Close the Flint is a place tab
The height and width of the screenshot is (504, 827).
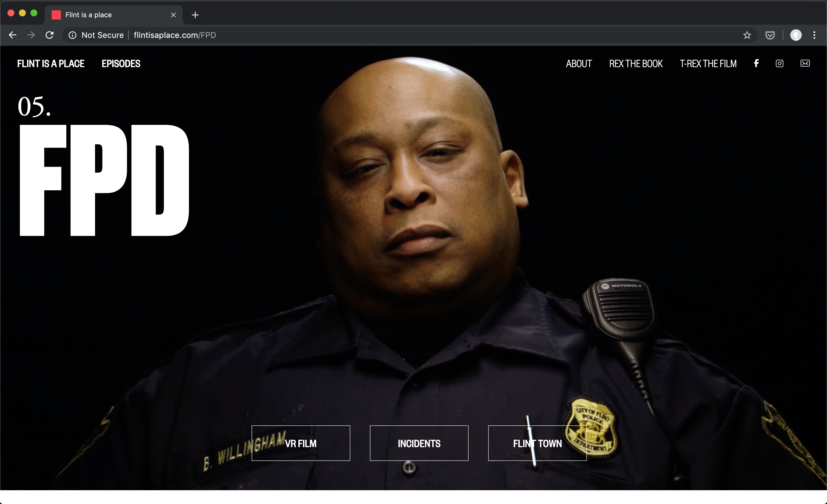(x=173, y=15)
